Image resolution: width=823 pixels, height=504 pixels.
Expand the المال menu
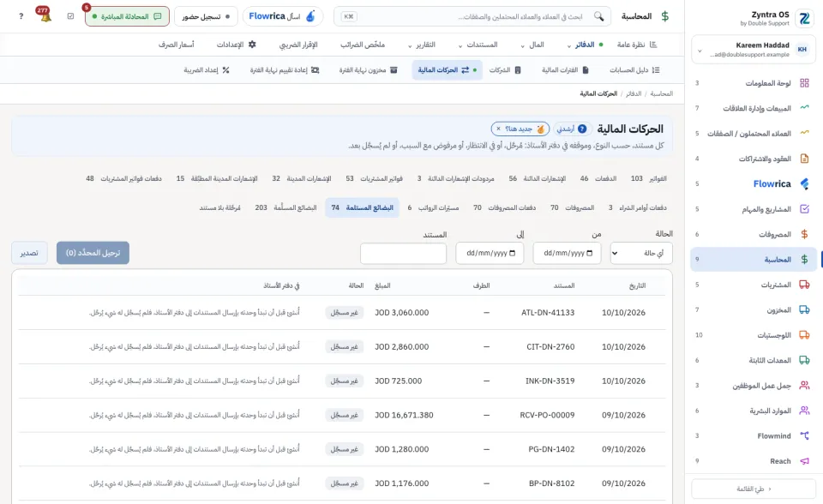point(532,45)
